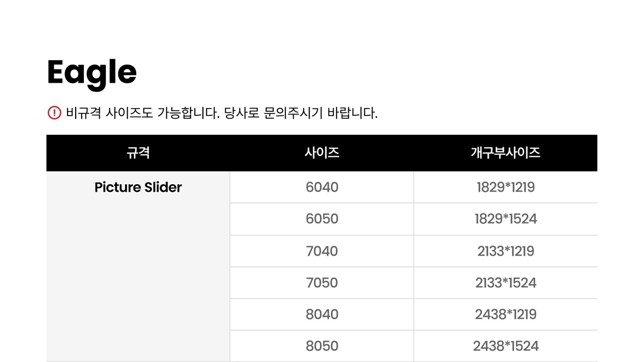Click the 비규격 사이즈도 가능합니다 notice text

(x=143, y=113)
